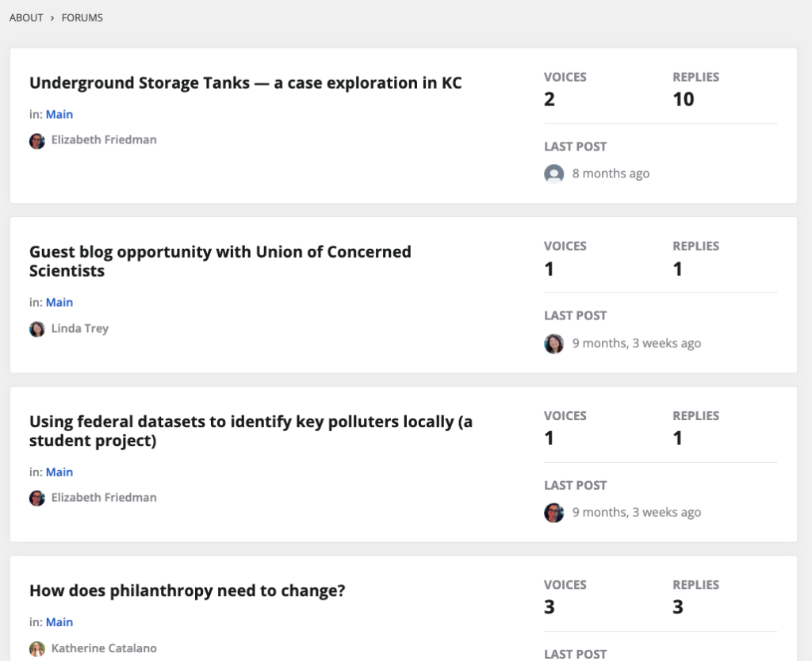Open the ABOUT breadcrumb link

tap(26, 17)
